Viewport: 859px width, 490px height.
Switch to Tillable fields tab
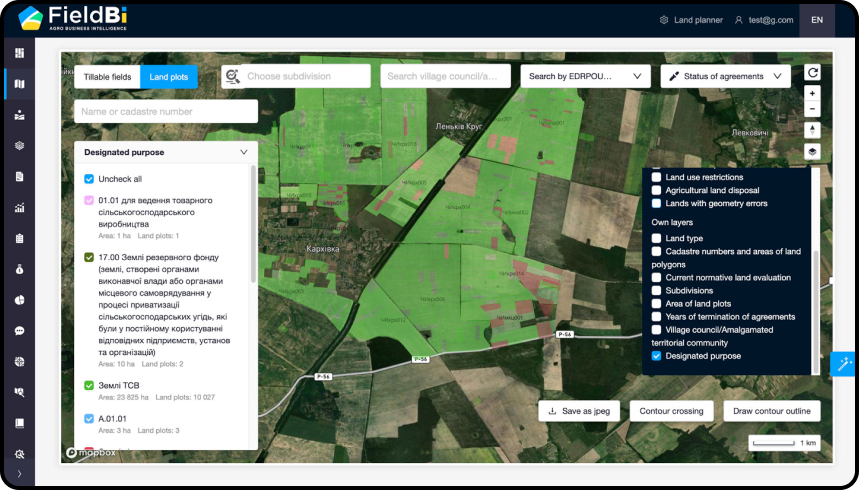pyautogui.click(x=107, y=77)
